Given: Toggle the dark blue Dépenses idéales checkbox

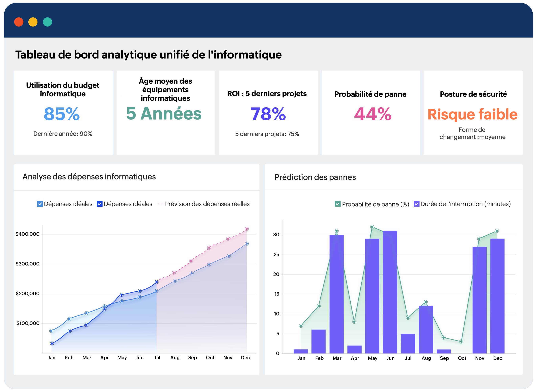Looking at the screenshot, I should pos(100,204).
